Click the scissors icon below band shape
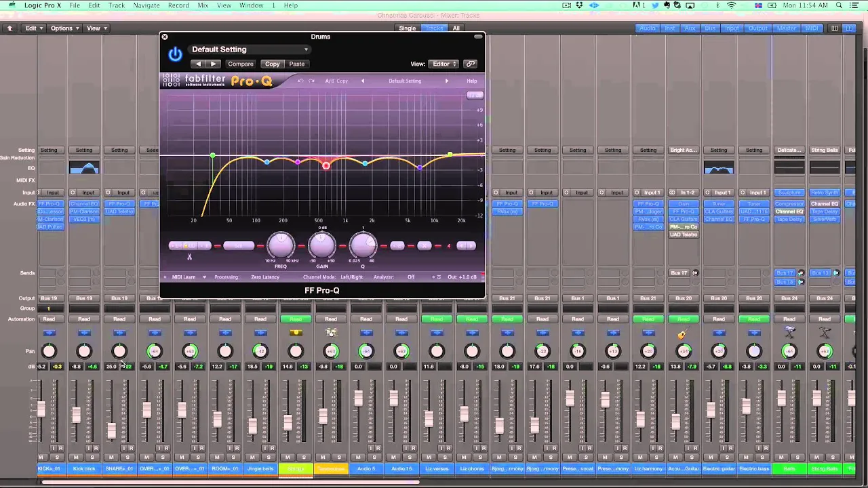The height and width of the screenshot is (488, 868). [189, 257]
